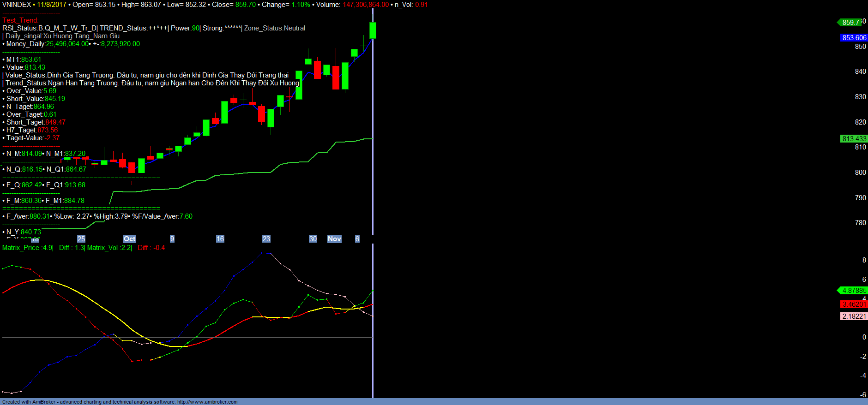Click the Nov month label on time axis

[x=334, y=239]
